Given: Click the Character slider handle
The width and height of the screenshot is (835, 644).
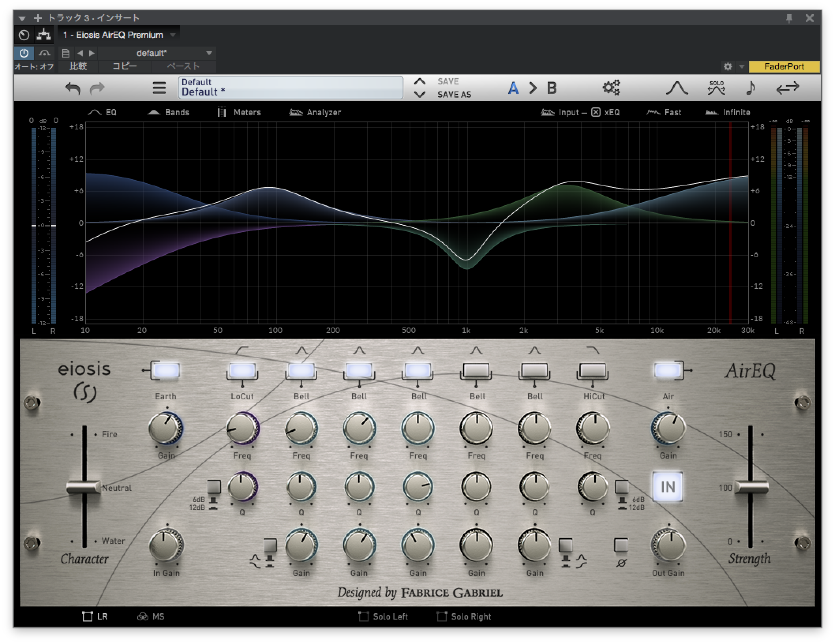Looking at the screenshot, I should [84, 487].
